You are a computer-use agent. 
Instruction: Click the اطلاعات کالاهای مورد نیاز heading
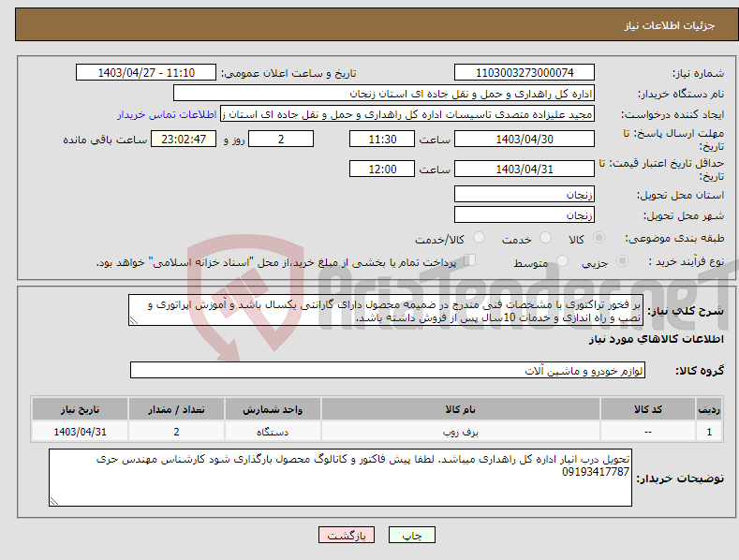click(656, 339)
